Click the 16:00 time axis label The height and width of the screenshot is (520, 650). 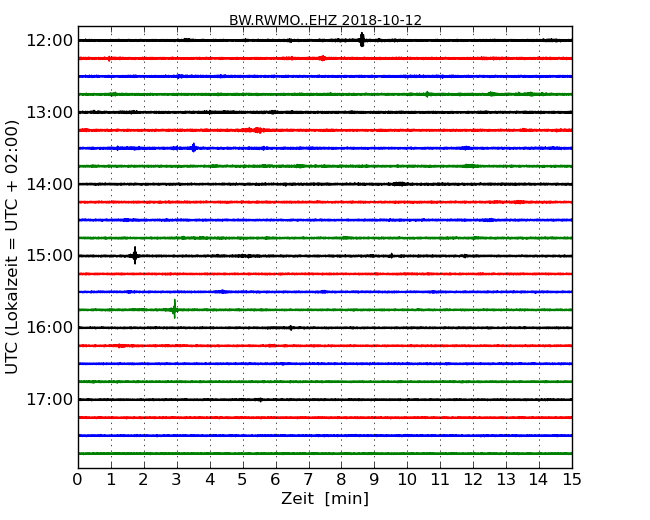[x=49, y=328]
